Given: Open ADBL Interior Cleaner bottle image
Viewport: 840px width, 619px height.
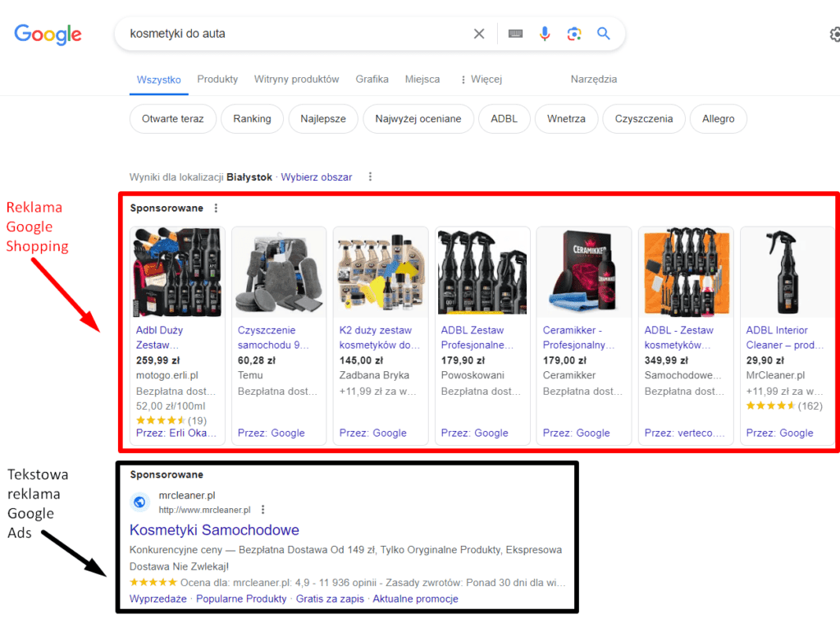Looking at the screenshot, I should tap(787, 273).
